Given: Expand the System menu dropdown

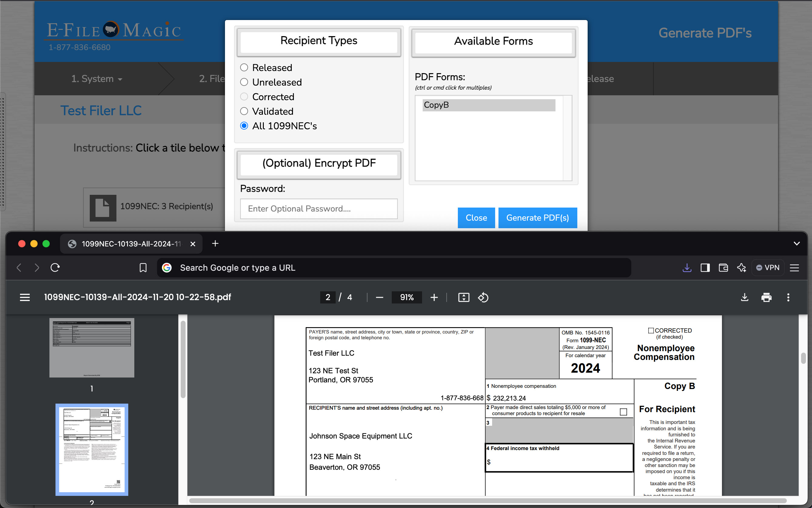Looking at the screenshot, I should point(97,79).
